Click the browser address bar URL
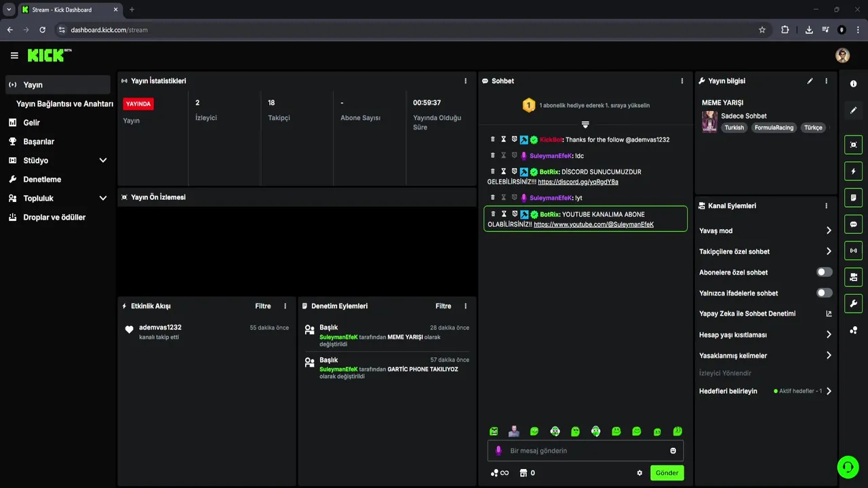This screenshot has height=488, width=868. pyautogui.click(x=109, y=30)
